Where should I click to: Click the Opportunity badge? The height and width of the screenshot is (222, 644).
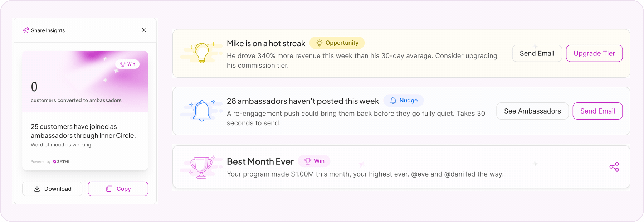tap(337, 43)
